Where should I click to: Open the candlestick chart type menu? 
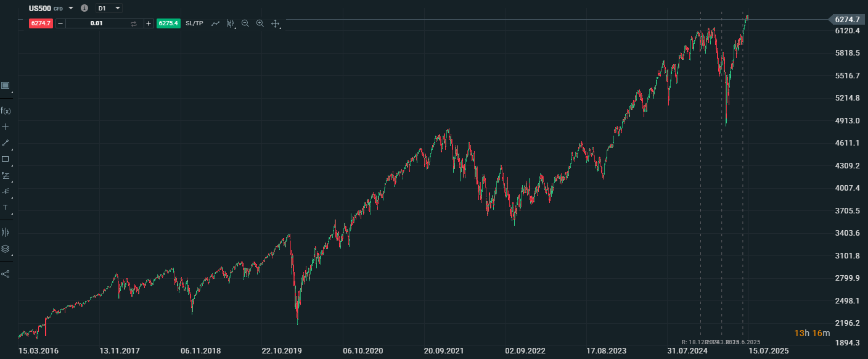coord(231,23)
